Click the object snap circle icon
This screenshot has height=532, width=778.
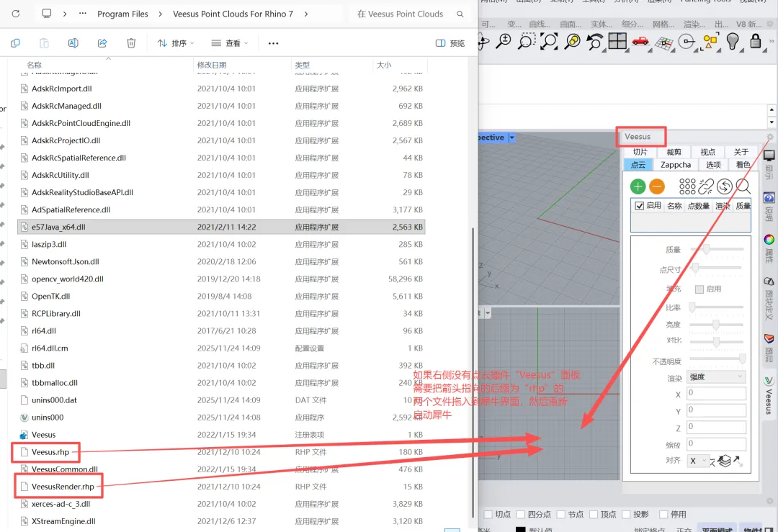[687, 42]
